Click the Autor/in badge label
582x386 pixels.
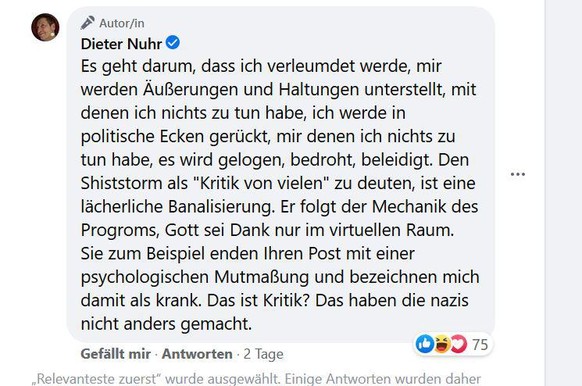122,23
